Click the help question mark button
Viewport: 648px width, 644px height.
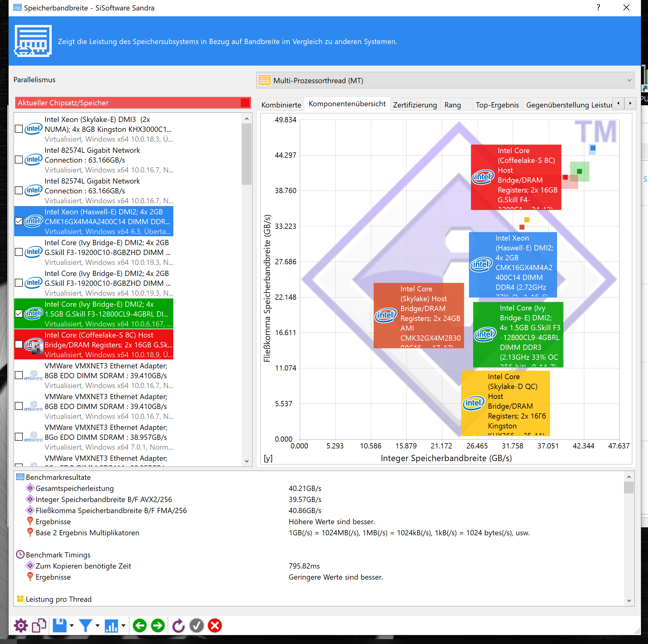click(598, 8)
